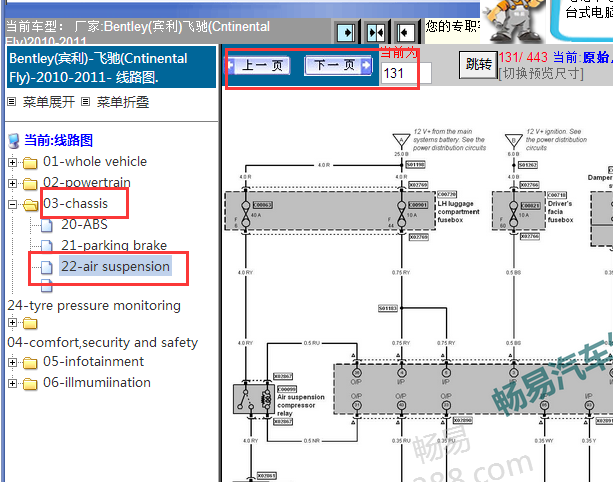Expand the 06-illmumiination folder
Image resolution: width=613 pixels, height=482 pixels.
(x=13, y=383)
